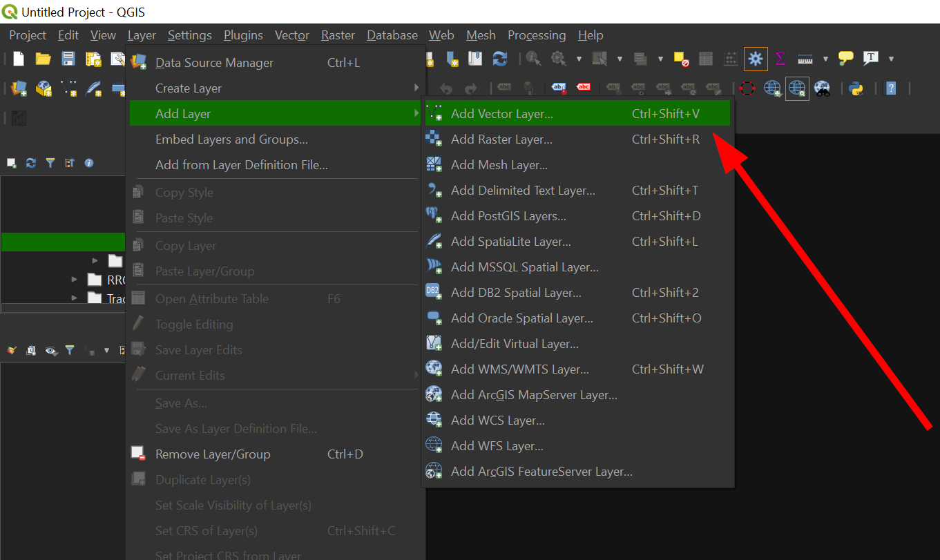Select Data Source Manager menu entry
940x560 pixels.
pos(275,62)
